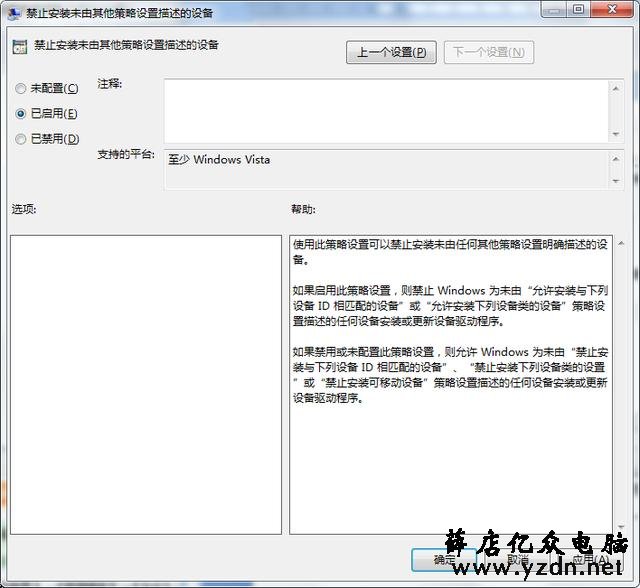This screenshot has width=640, height=588.
Task: Go to 上一个设置(P) previous setting
Action: (x=391, y=52)
